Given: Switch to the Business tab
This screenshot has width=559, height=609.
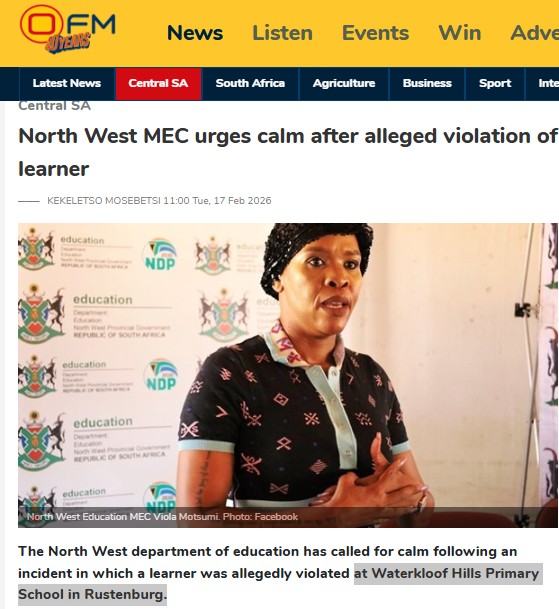Looking at the screenshot, I should pyautogui.click(x=427, y=84).
